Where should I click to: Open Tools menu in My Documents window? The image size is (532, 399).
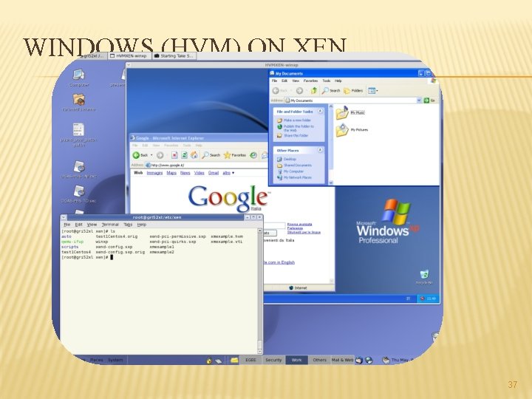327,81
